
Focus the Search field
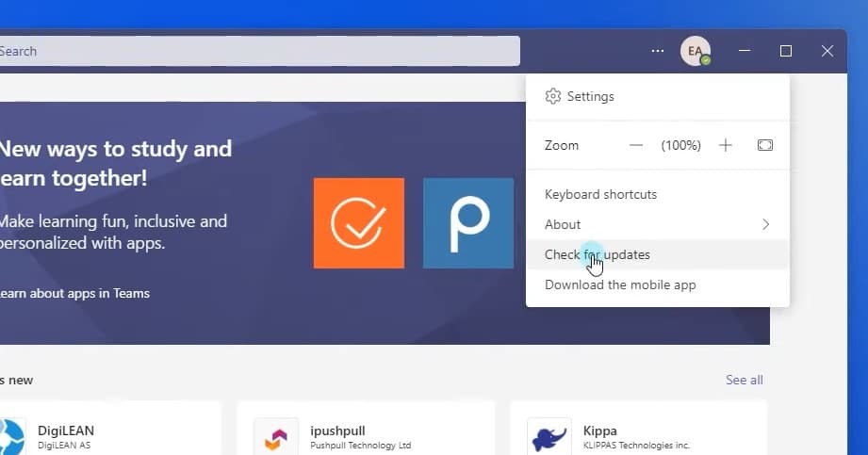(x=259, y=51)
